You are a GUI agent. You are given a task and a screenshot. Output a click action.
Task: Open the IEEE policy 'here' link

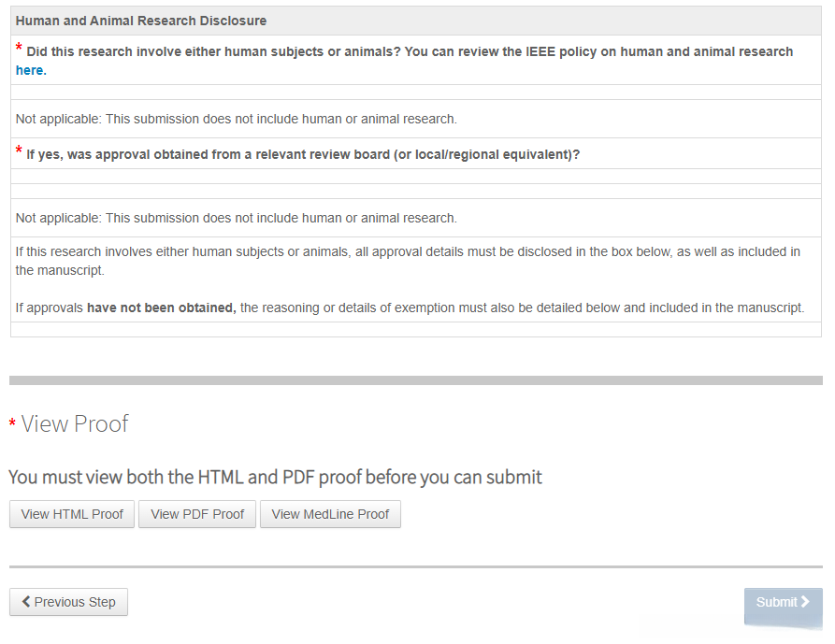[x=30, y=70]
